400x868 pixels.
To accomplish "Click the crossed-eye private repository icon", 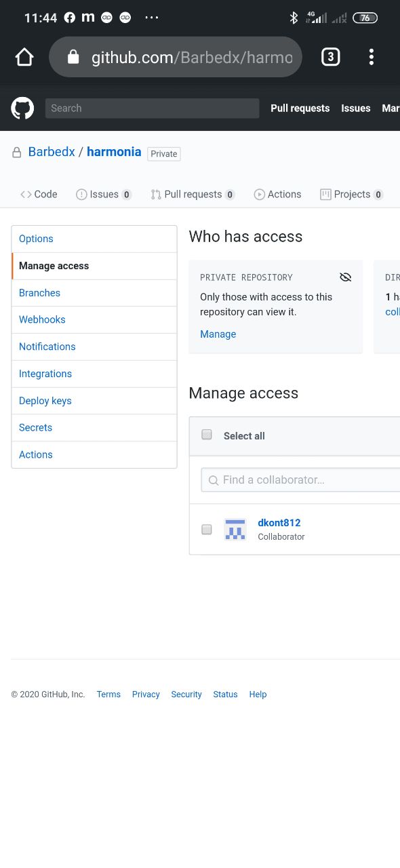I will (346, 277).
